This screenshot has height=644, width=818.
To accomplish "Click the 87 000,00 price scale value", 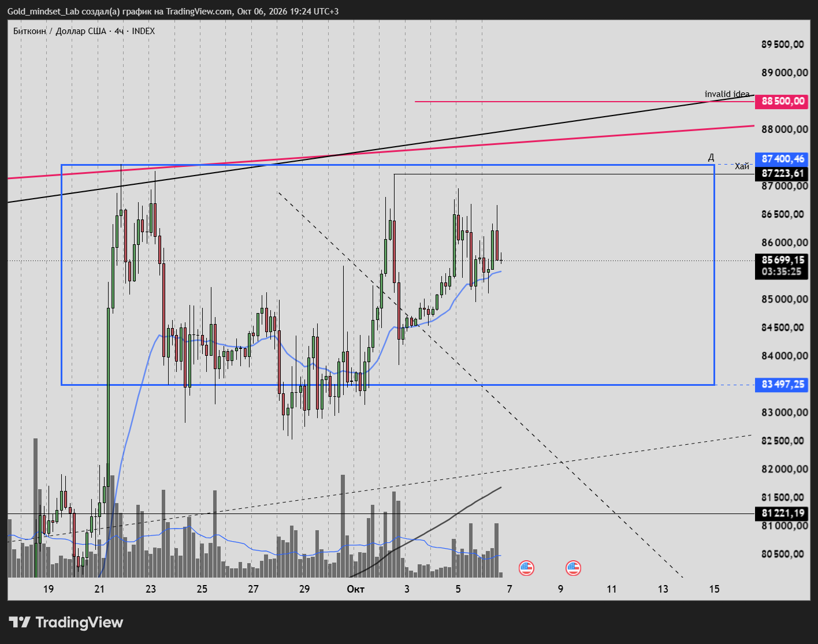I will coord(784,186).
